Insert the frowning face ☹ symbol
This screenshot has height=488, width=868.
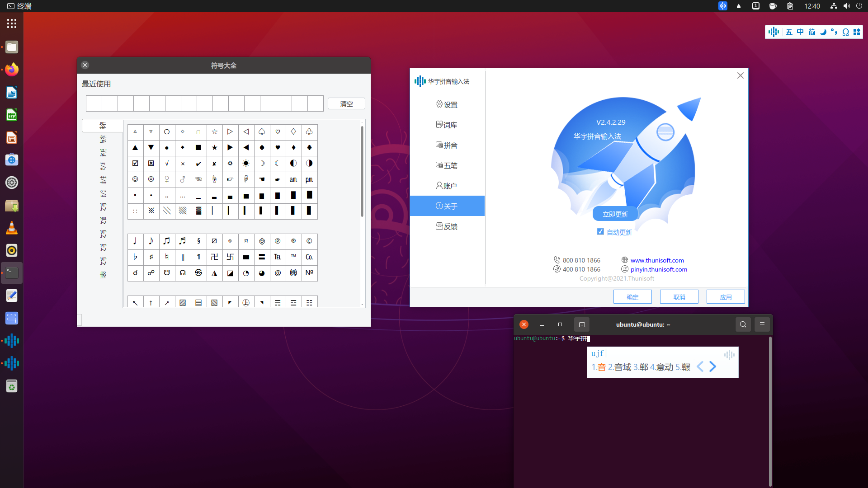click(x=151, y=179)
